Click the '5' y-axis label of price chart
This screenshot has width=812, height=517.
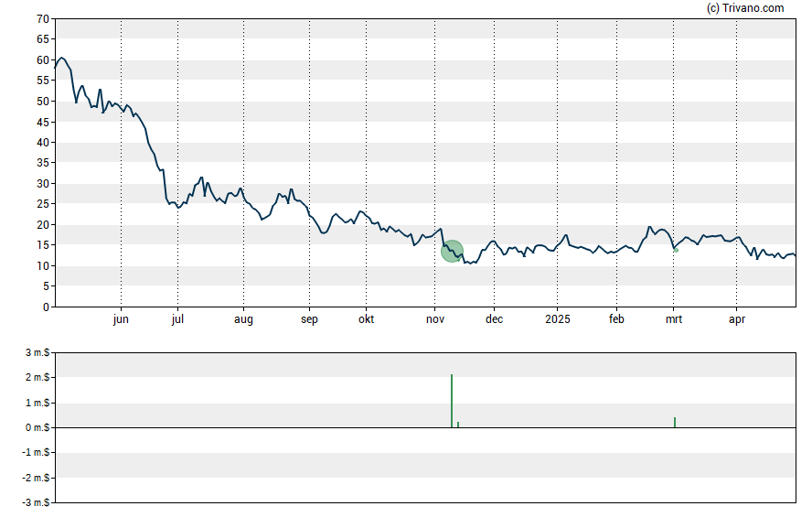click(46, 286)
